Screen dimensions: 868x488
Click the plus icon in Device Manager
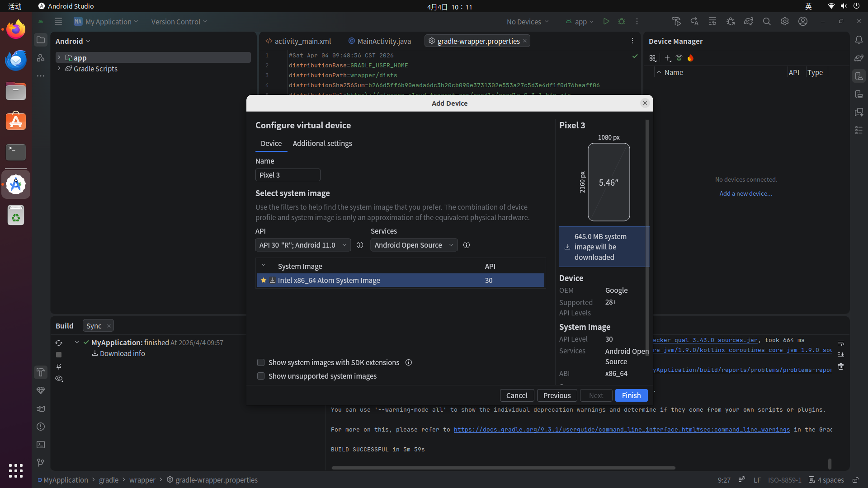coord(668,58)
